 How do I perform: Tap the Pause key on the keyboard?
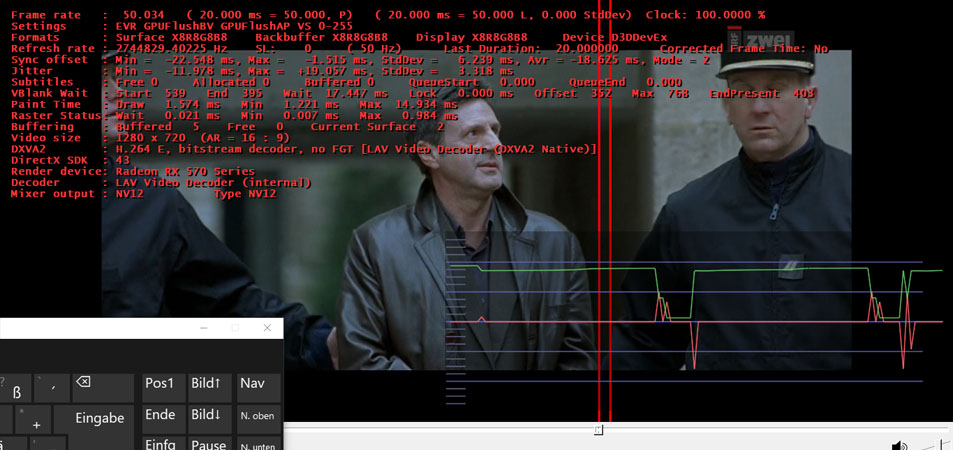point(210,443)
